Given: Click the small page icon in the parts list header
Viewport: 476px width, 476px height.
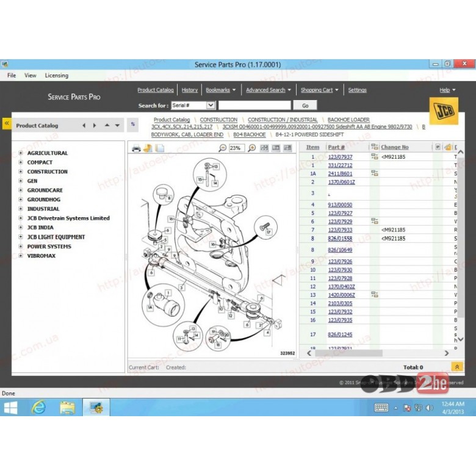Looking at the screenshot, I should point(438,147).
